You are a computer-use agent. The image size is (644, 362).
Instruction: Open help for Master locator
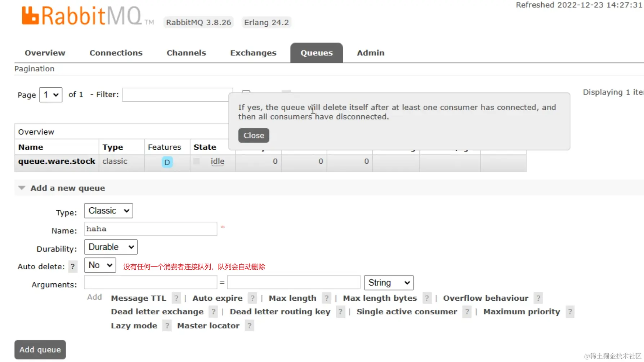[249, 326]
